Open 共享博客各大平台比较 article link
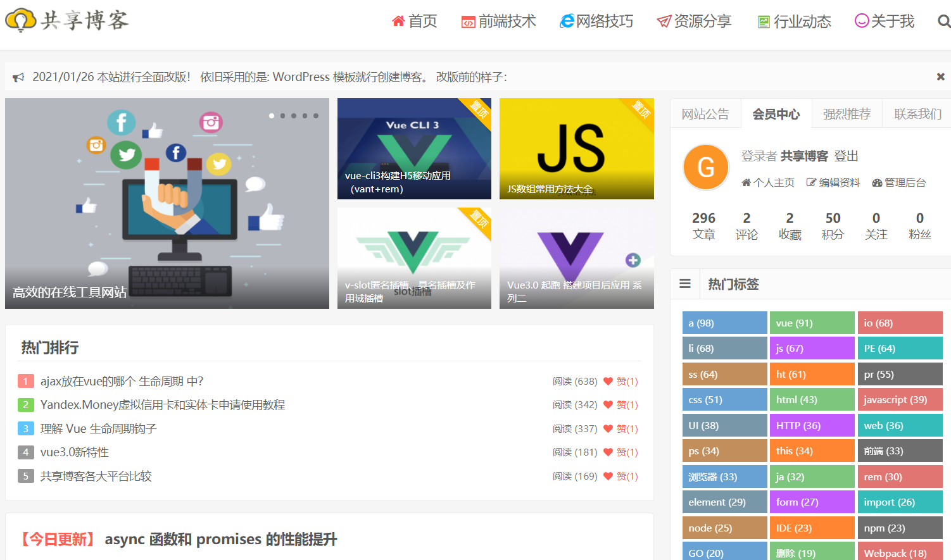The image size is (951, 560). [x=96, y=476]
